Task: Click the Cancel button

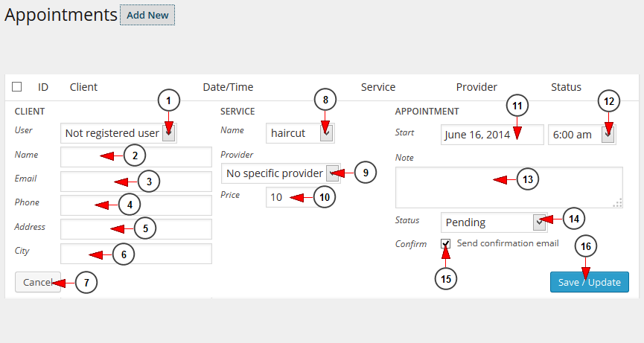Action: (38, 282)
